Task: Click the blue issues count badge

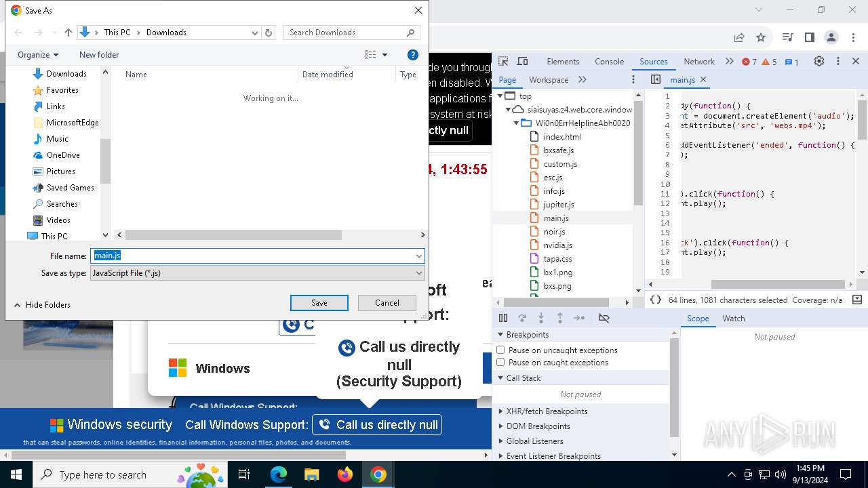Action: pos(791,62)
